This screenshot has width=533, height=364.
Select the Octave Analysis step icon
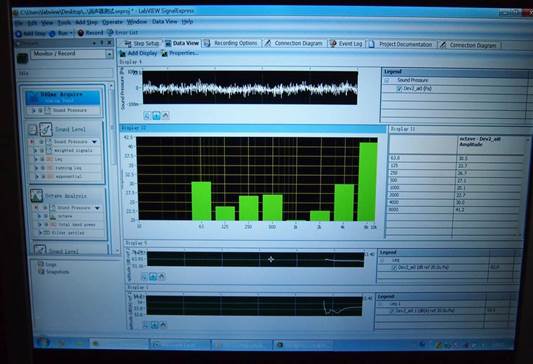pos(36,196)
